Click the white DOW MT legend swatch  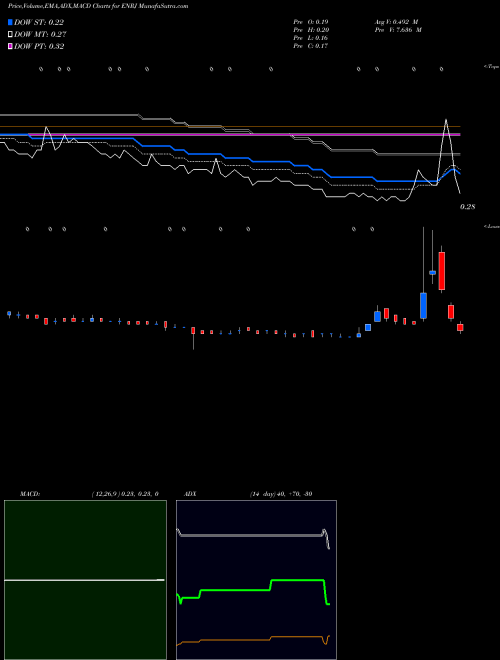(x=11, y=35)
